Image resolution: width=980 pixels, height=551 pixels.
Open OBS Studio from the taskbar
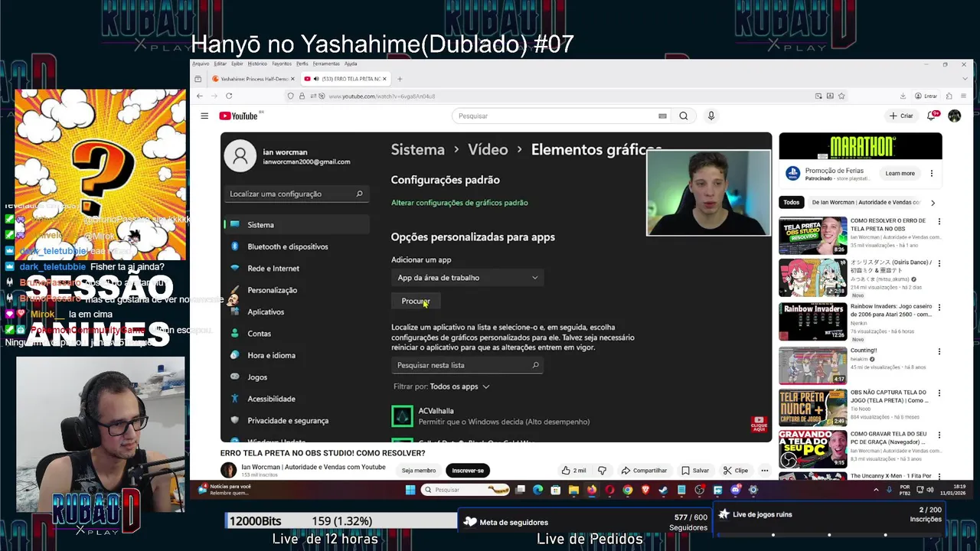pyautogui.click(x=700, y=490)
